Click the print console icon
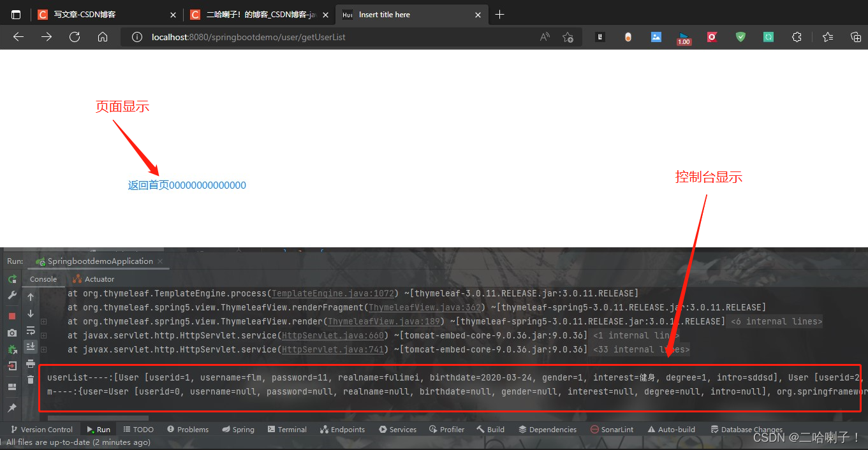 31,363
